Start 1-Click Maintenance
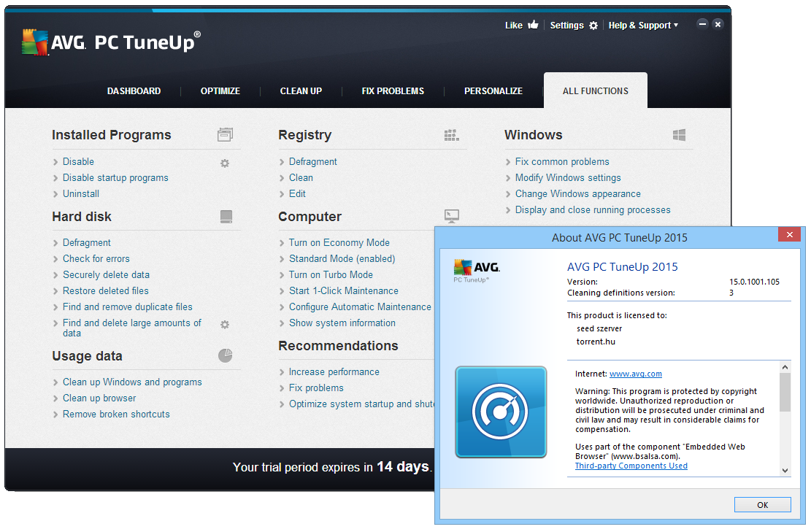This screenshot has width=811, height=532. point(343,291)
